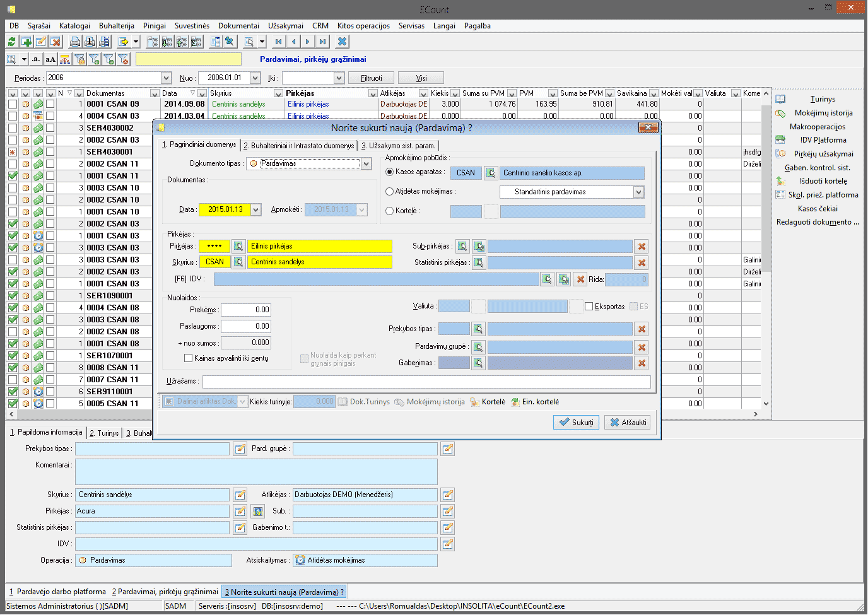Enable the Eksportas checkbox
The image size is (868, 615).
[x=589, y=307]
